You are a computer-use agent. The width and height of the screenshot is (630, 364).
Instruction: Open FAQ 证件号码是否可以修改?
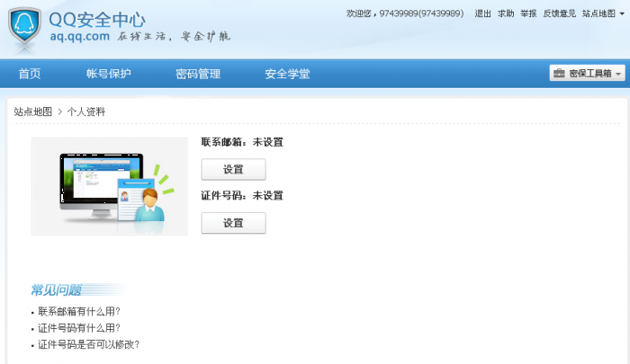pos(88,344)
